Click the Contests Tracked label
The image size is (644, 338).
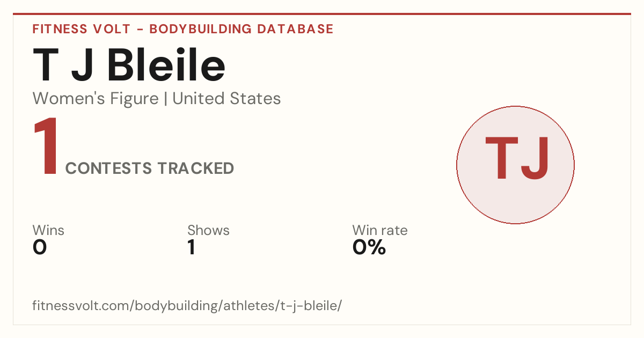pyautogui.click(x=150, y=168)
